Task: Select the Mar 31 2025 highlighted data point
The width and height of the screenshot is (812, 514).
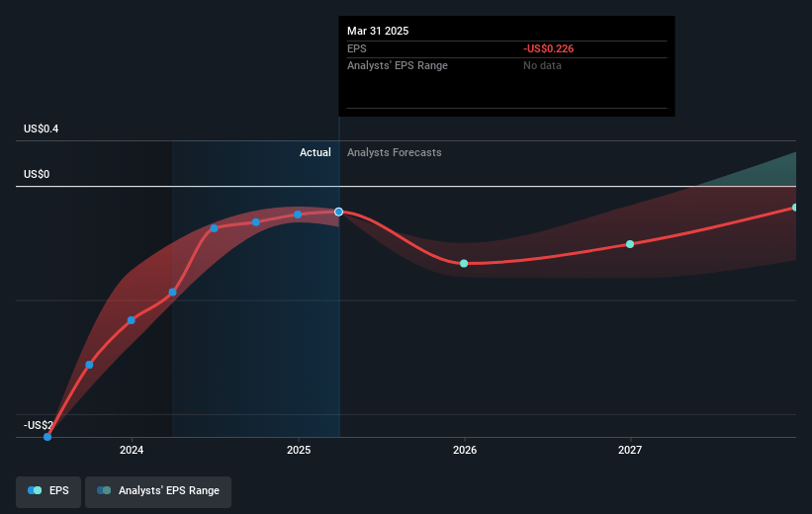Action: click(x=338, y=212)
